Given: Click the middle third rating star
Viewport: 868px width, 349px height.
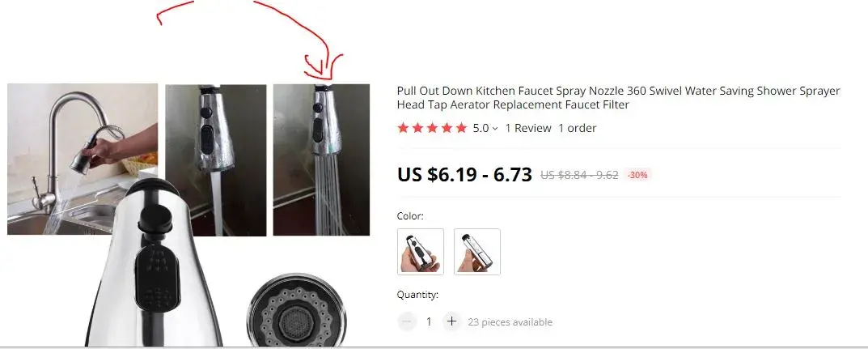Looking at the screenshot, I should 432,128.
